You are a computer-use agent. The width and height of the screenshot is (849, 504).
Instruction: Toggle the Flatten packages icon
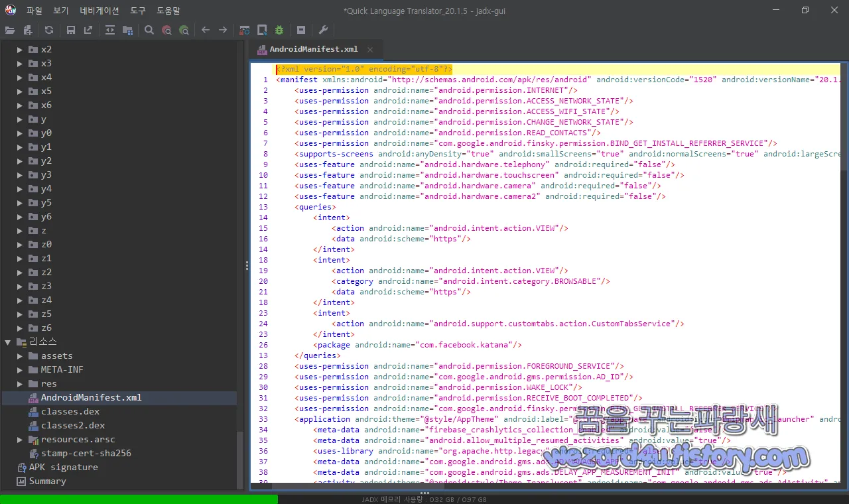pos(127,30)
